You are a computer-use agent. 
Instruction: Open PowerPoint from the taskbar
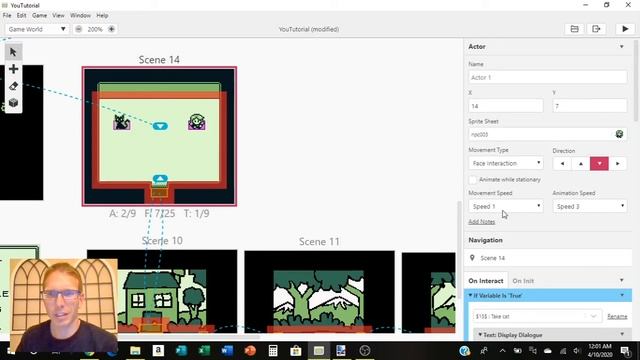250,351
